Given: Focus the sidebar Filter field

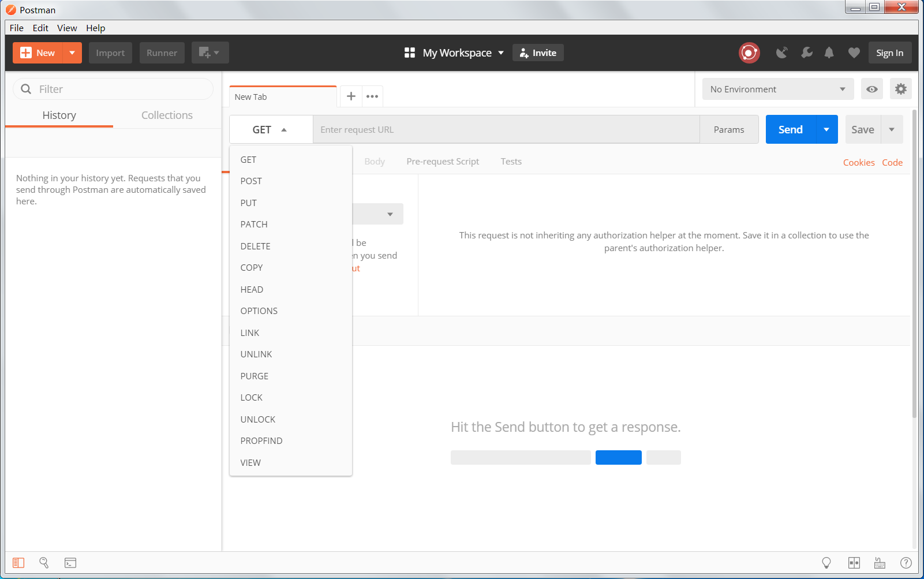Looking at the screenshot, I should tap(113, 89).
